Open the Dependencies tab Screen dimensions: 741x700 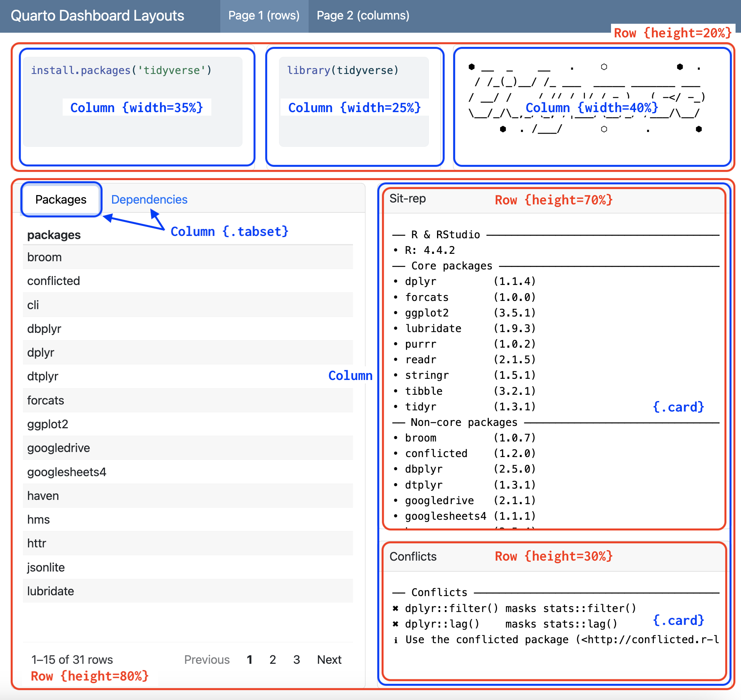149,199
